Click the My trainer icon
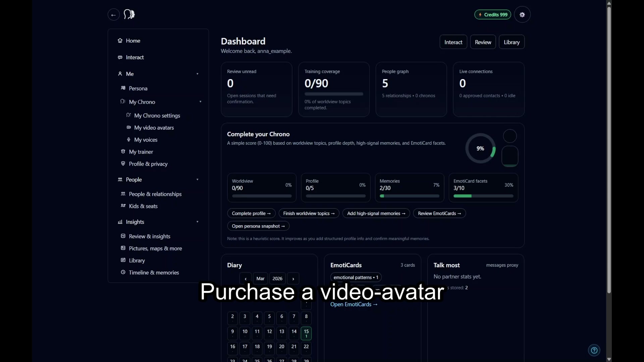This screenshot has height=362, width=644. coord(123,152)
